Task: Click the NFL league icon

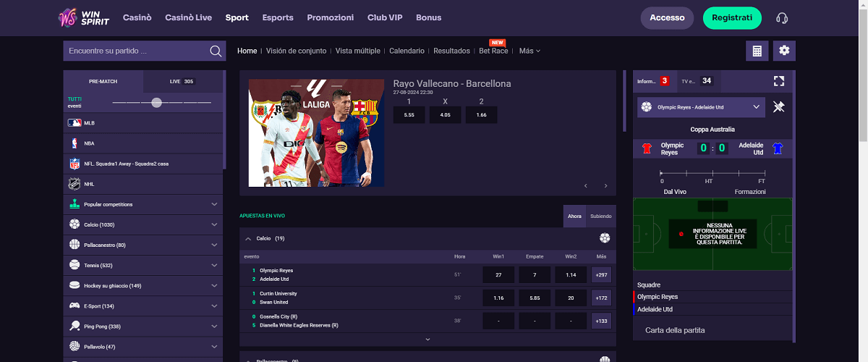Action: click(x=74, y=164)
